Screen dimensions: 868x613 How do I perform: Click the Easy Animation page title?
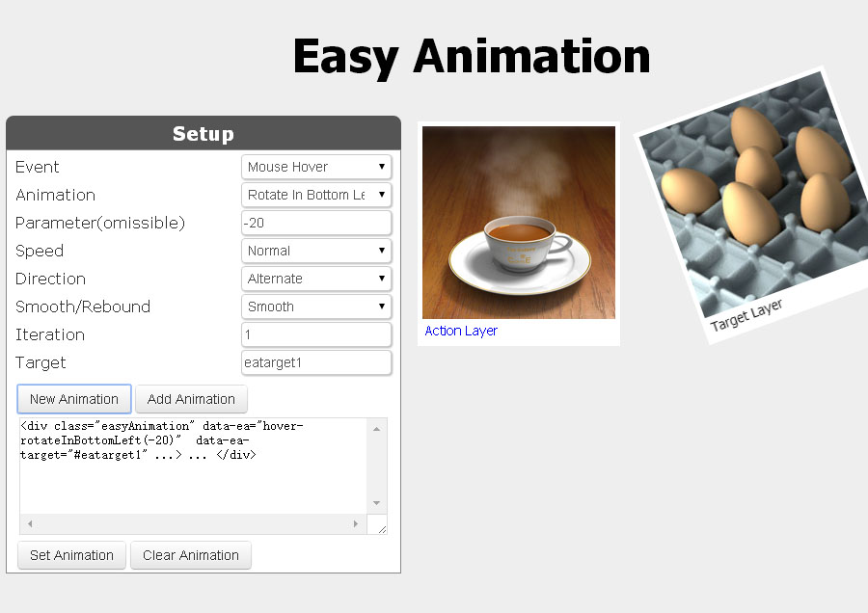pyautogui.click(x=471, y=57)
